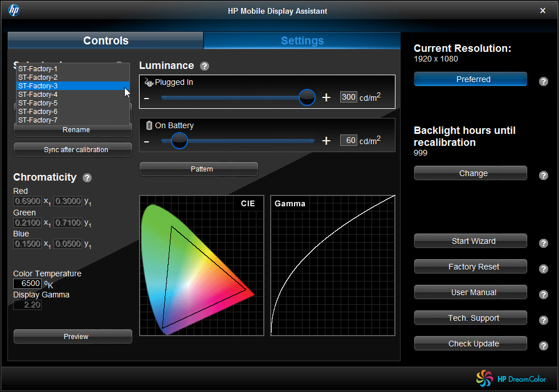Click minus to decrease On Battery luminance
Viewport: 559px width, 392px height.
tap(146, 141)
